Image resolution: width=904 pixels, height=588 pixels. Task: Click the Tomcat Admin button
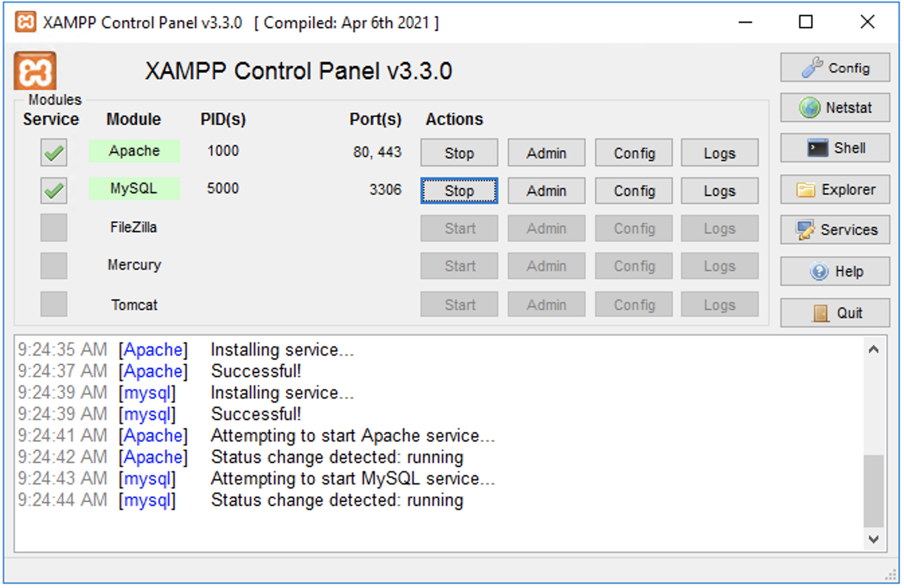[546, 304]
